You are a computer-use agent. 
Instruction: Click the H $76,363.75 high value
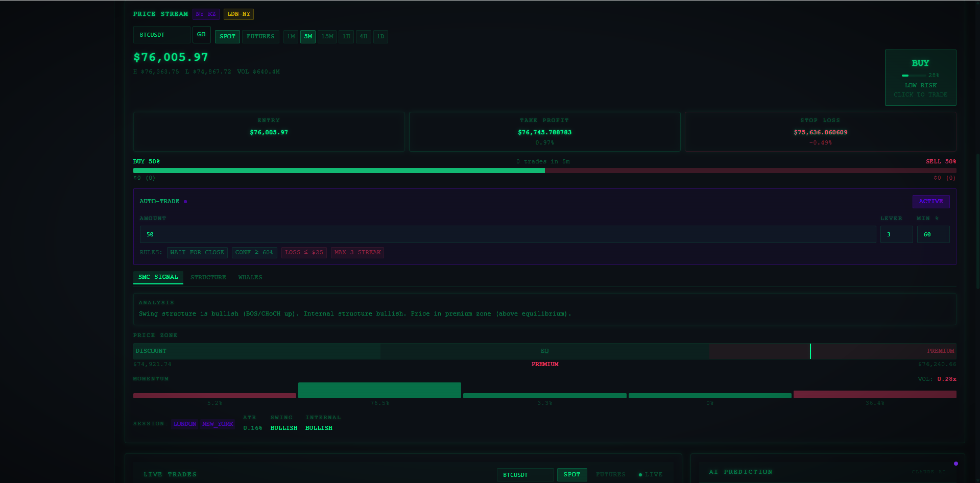pyautogui.click(x=156, y=72)
